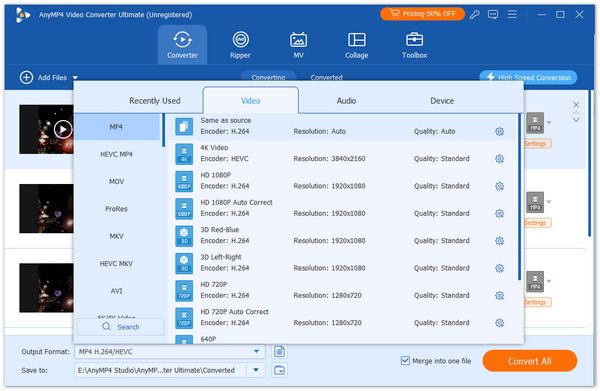Click the Same as source preset icon
The width and height of the screenshot is (600, 391).
point(184,127)
